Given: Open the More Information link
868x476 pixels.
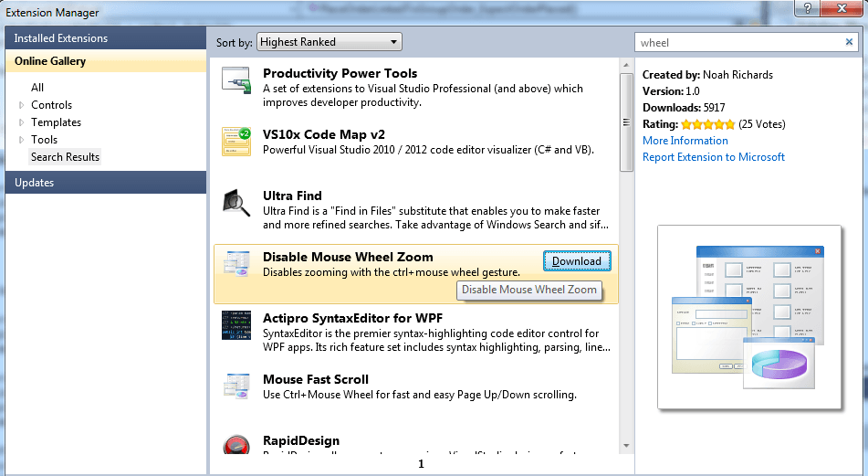Looking at the screenshot, I should click(685, 141).
